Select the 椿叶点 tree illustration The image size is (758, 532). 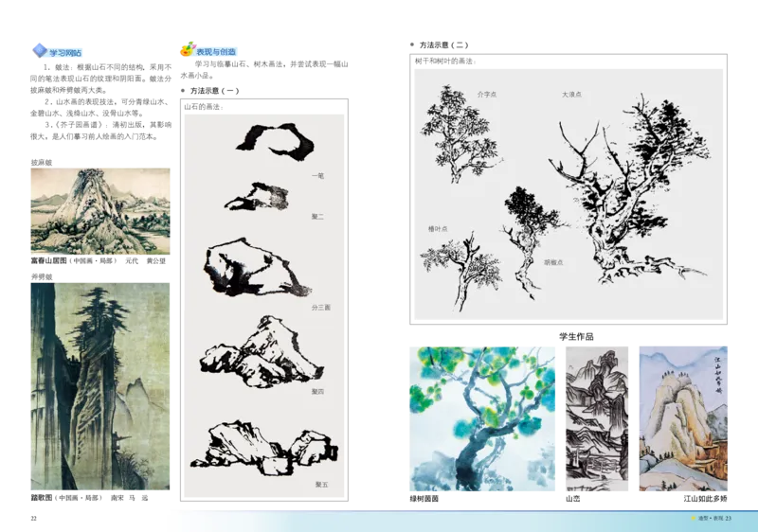(x=460, y=268)
